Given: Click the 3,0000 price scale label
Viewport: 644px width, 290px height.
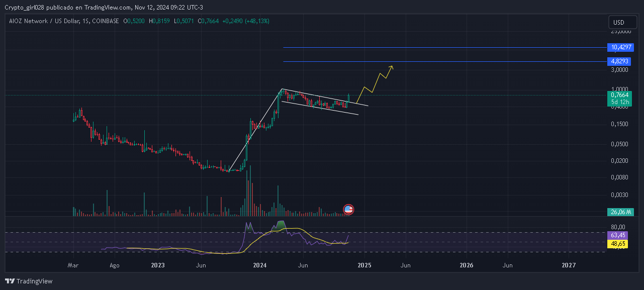Looking at the screenshot, I should (x=618, y=70).
